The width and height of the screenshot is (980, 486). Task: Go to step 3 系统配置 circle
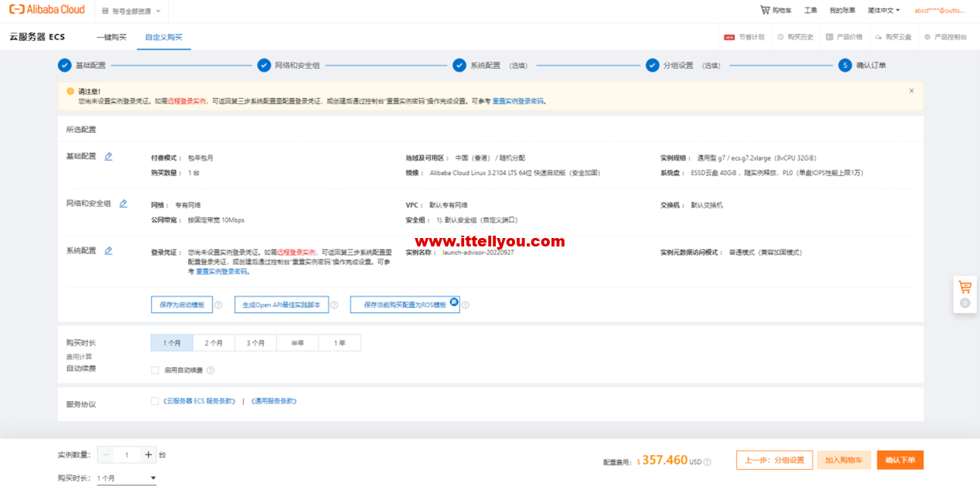tap(459, 66)
